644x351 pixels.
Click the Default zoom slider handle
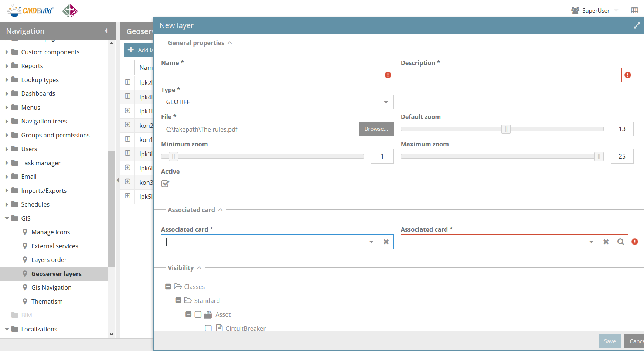tap(506, 129)
